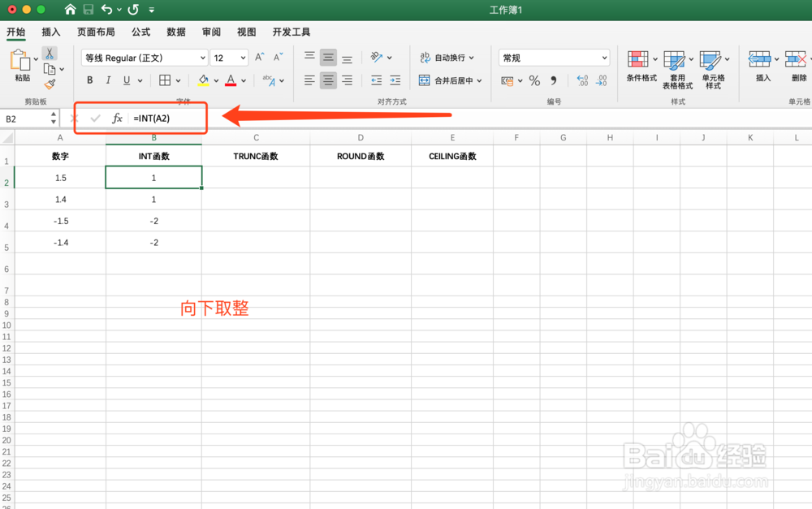Apply percentage number format icon
812x509 pixels.
535,79
